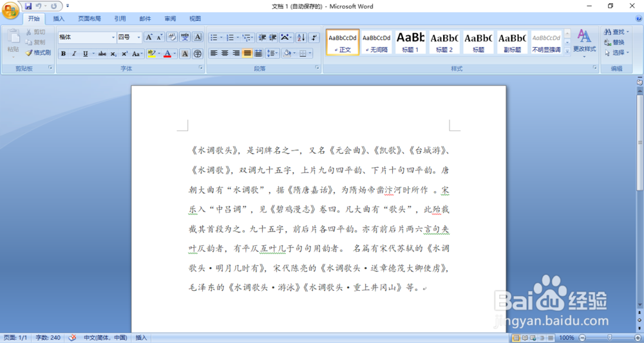The height and width of the screenshot is (343, 644).
Task: Switch to the Mailings (邮件) tab
Action: coord(145,19)
